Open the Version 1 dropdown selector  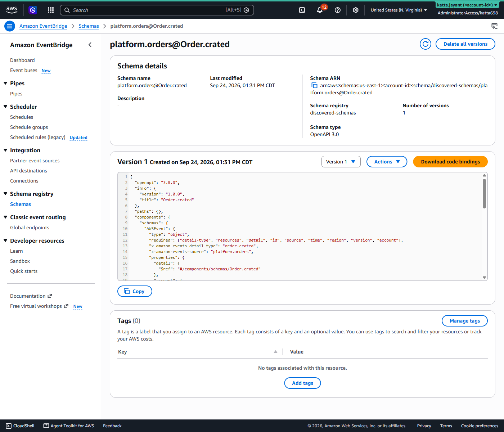pos(341,162)
